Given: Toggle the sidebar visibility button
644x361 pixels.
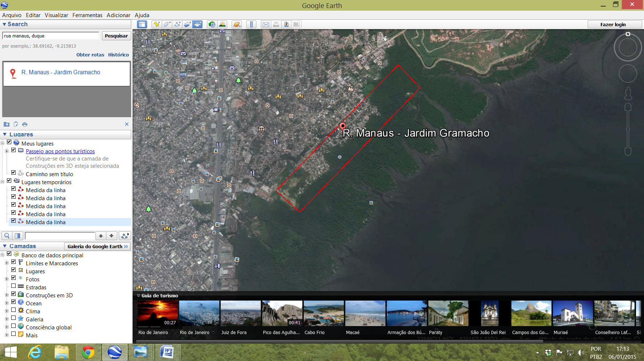Looking at the screenshot, I should coord(142,24).
